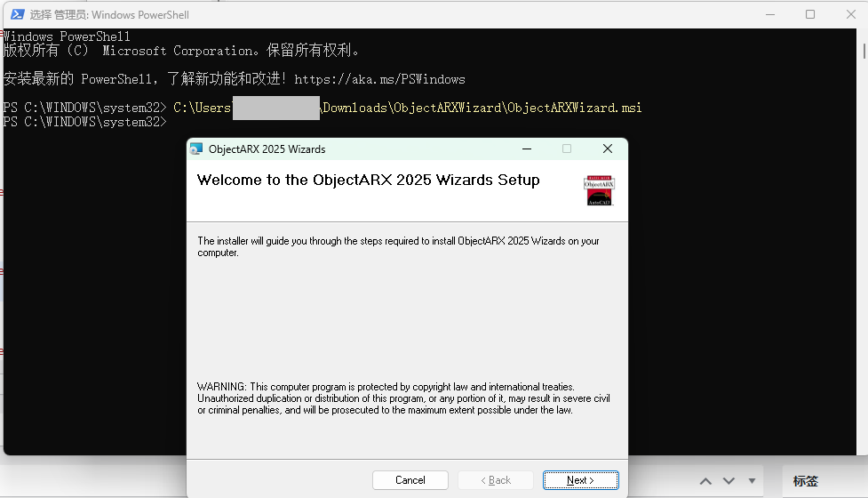Click the copyright WARNING text in the installer
The image size is (868, 498).
[x=402, y=398]
